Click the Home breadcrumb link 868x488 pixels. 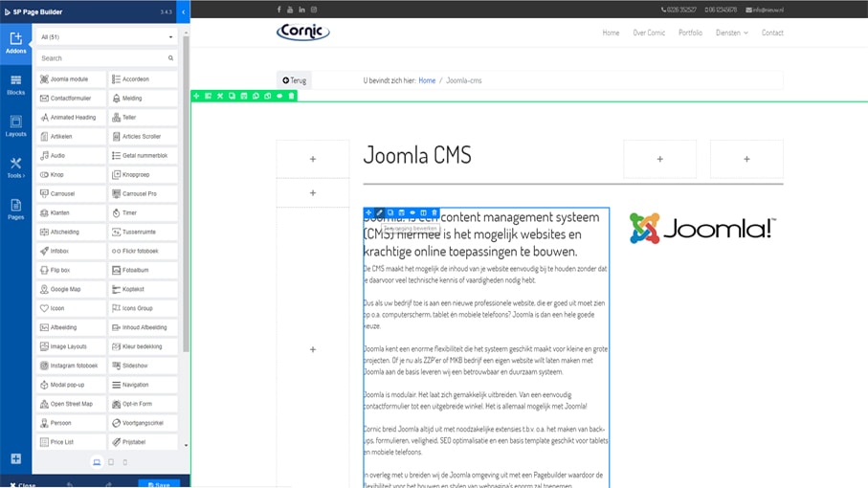click(x=426, y=80)
